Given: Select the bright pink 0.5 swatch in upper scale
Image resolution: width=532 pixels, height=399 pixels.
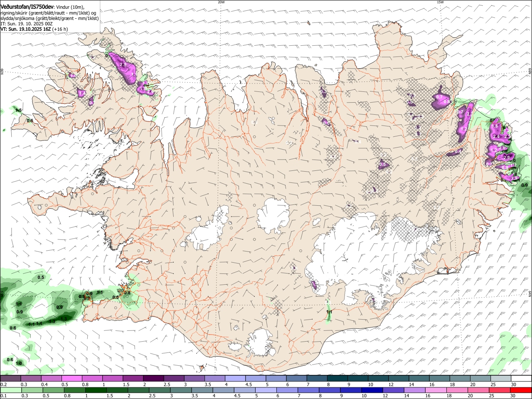Looking at the screenshot, I should [x=71, y=379].
